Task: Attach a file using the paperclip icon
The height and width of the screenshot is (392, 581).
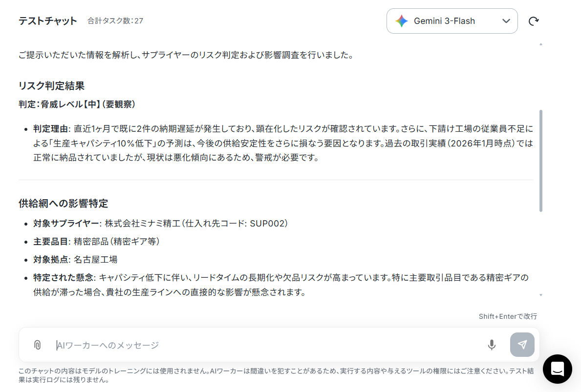Action: (38, 345)
